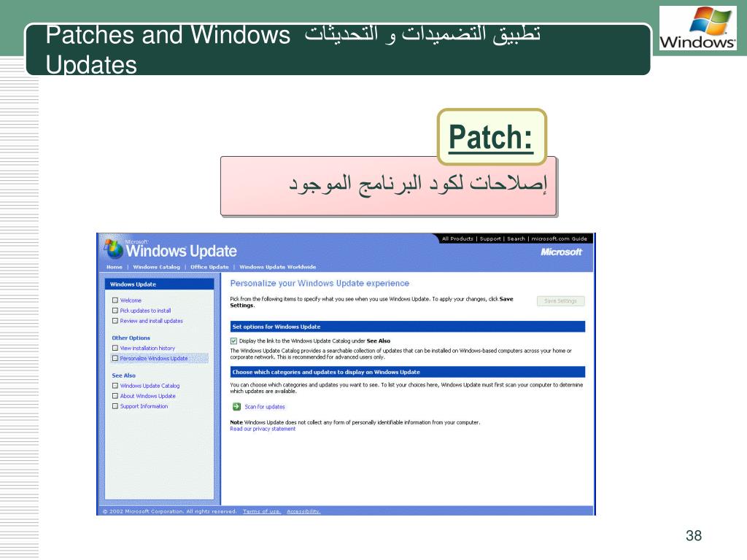Open the Pick updates to install link
747x560 pixels.
tap(145, 311)
